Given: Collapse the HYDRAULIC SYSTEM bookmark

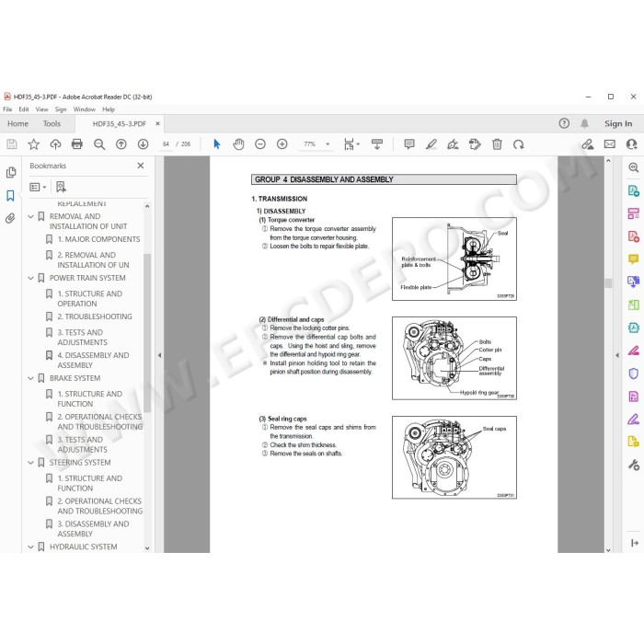Looking at the screenshot, I should [30, 546].
